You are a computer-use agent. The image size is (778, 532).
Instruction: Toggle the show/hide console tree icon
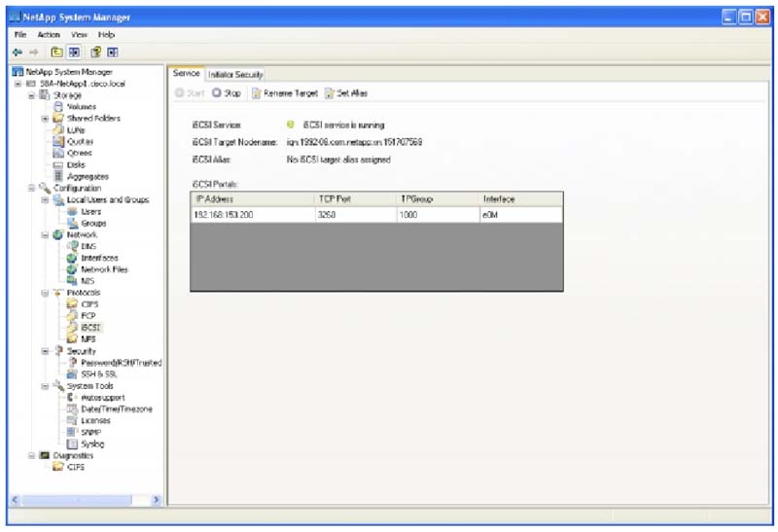[74, 53]
